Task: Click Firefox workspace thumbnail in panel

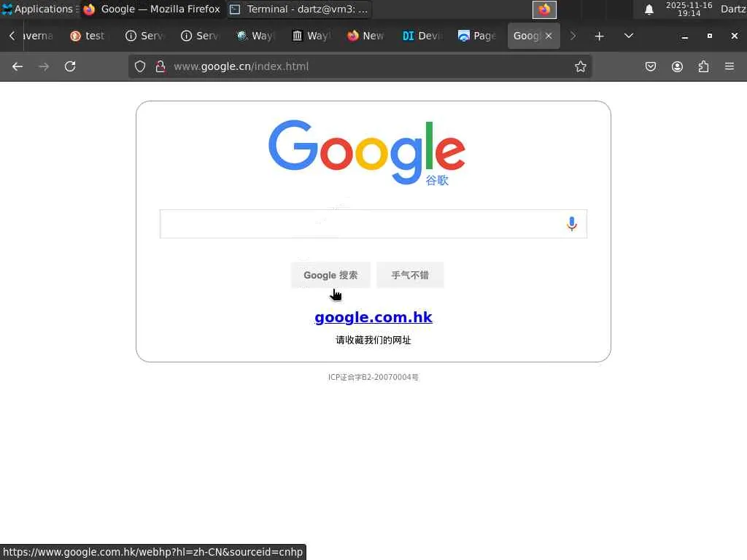Action: [x=544, y=9]
